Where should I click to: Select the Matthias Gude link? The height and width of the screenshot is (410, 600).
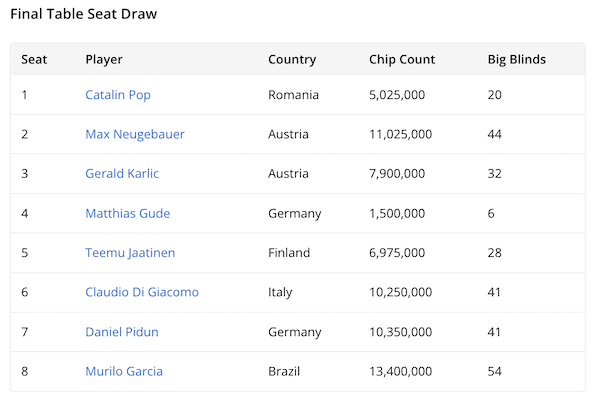[127, 213]
